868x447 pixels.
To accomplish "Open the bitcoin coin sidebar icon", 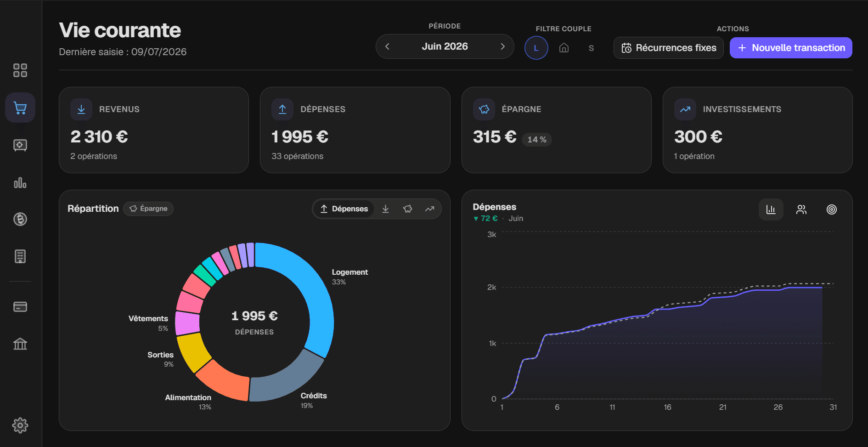I will 20,219.
